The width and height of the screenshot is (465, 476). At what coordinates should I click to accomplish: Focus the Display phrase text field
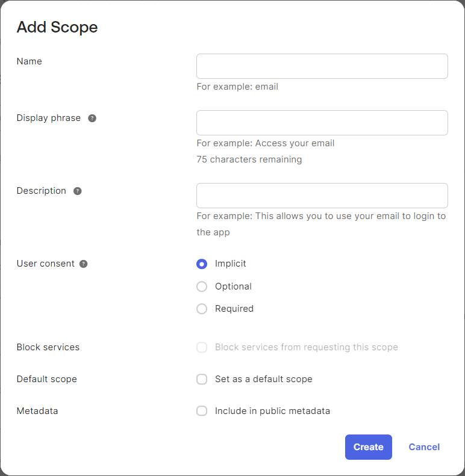pyautogui.click(x=322, y=123)
